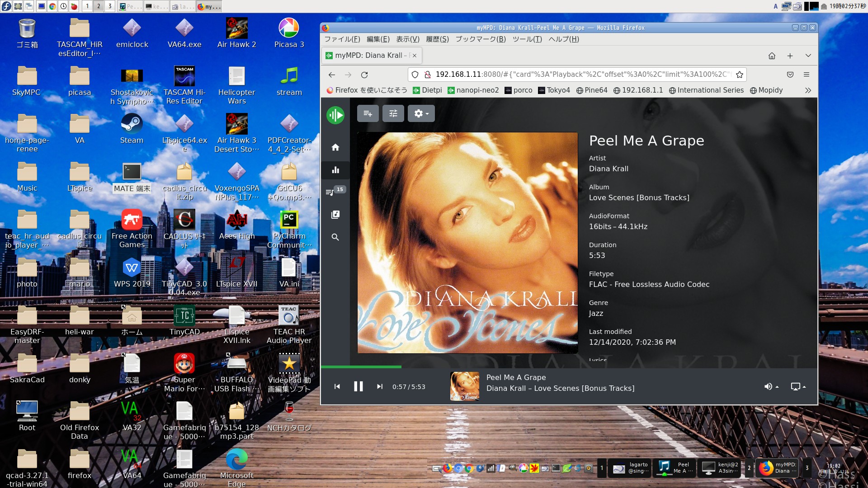
Task: Expand the settings gear dropdown menu
Action: click(421, 113)
